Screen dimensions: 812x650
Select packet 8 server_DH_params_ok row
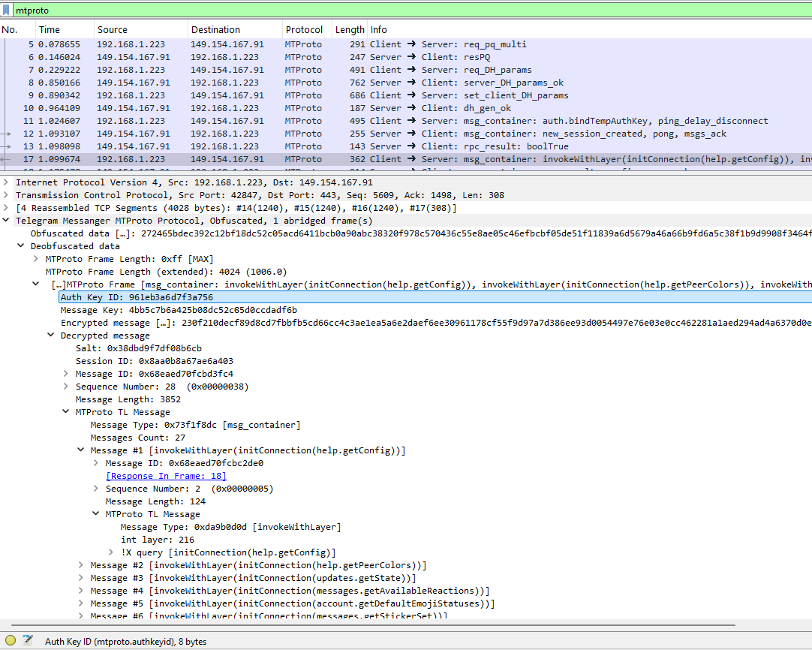406,83
